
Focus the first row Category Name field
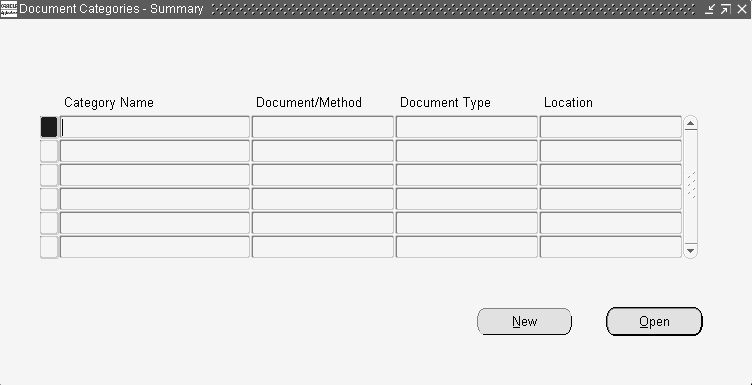pos(154,127)
